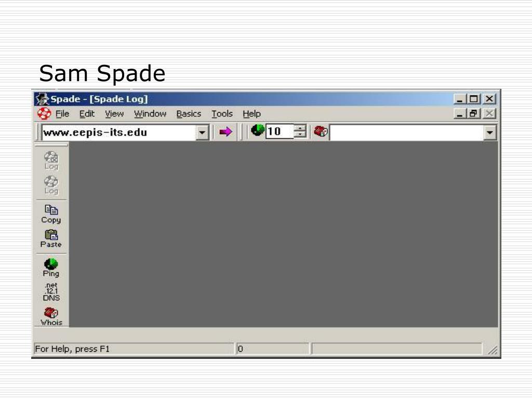Minimize the inner Spade Log window
The width and height of the screenshot is (532, 399).
point(460,114)
